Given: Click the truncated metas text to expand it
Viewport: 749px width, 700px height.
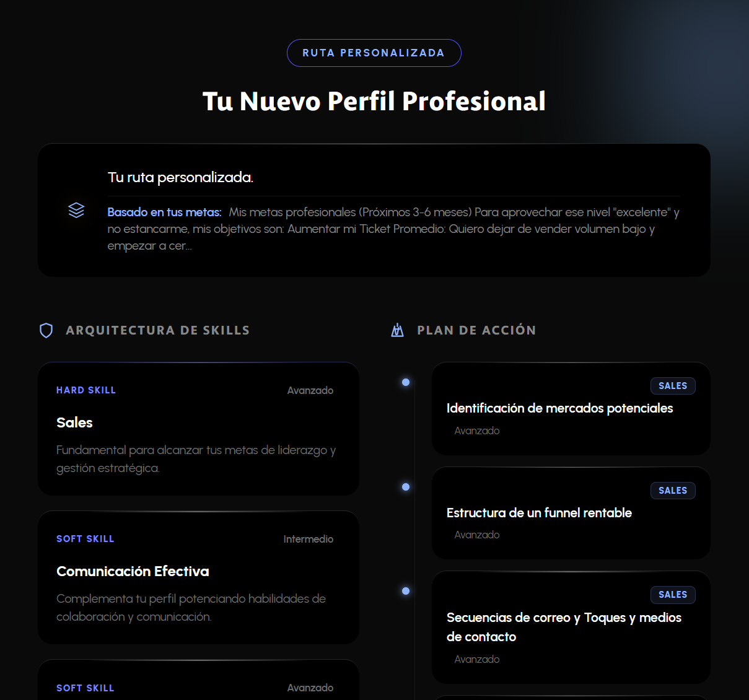Looking at the screenshot, I should tap(393, 229).
